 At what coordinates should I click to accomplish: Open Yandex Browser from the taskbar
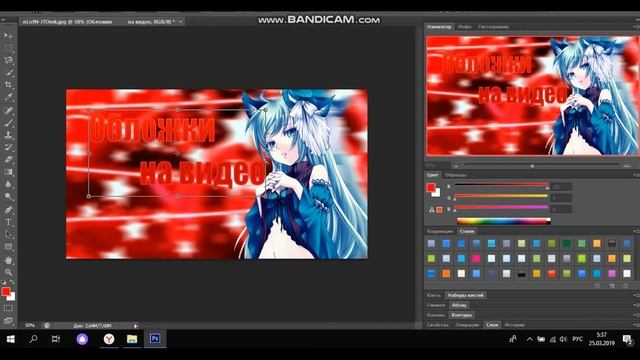pos(109,339)
